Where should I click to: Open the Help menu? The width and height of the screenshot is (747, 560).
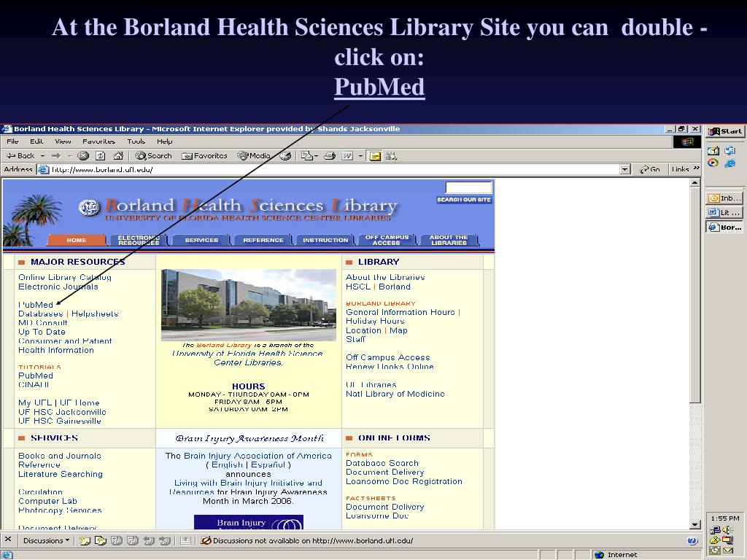click(x=164, y=141)
